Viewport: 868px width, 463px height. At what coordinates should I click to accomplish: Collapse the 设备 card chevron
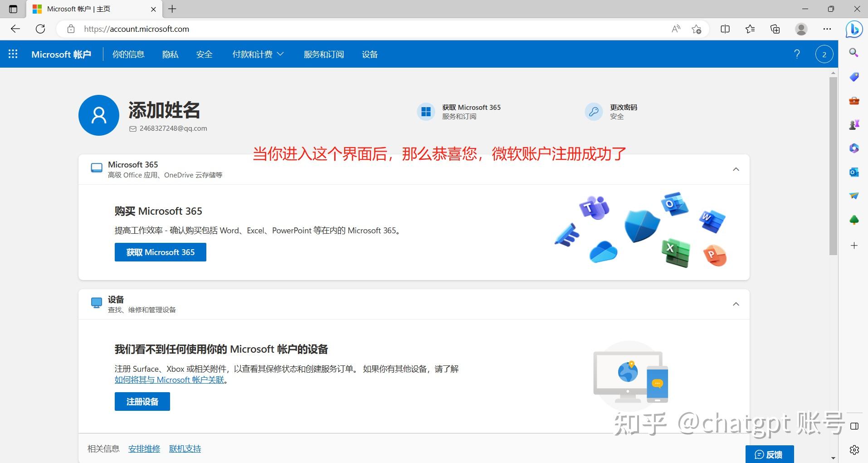click(736, 304)
